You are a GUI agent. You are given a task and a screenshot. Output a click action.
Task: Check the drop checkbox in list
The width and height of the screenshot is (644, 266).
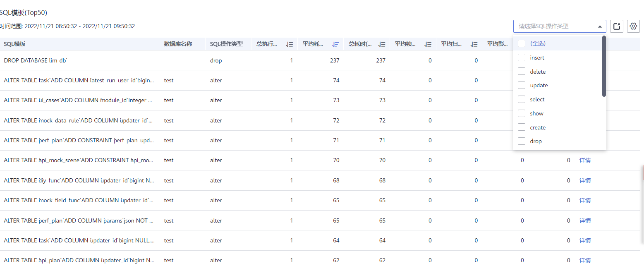522,141
